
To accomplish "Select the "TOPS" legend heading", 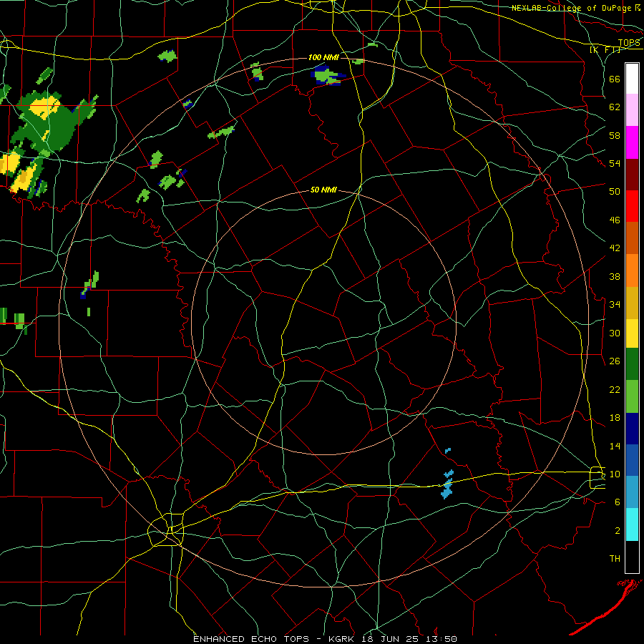I will click(629, 43).
